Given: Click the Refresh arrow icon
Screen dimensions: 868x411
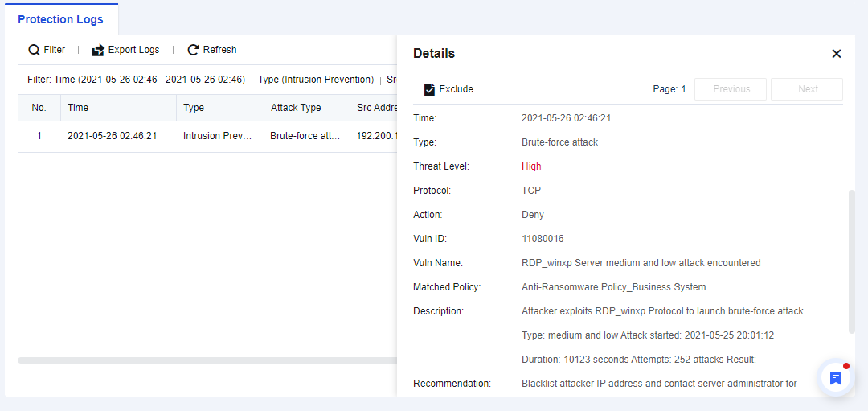Looking at the screenshot, I should 193,50.
